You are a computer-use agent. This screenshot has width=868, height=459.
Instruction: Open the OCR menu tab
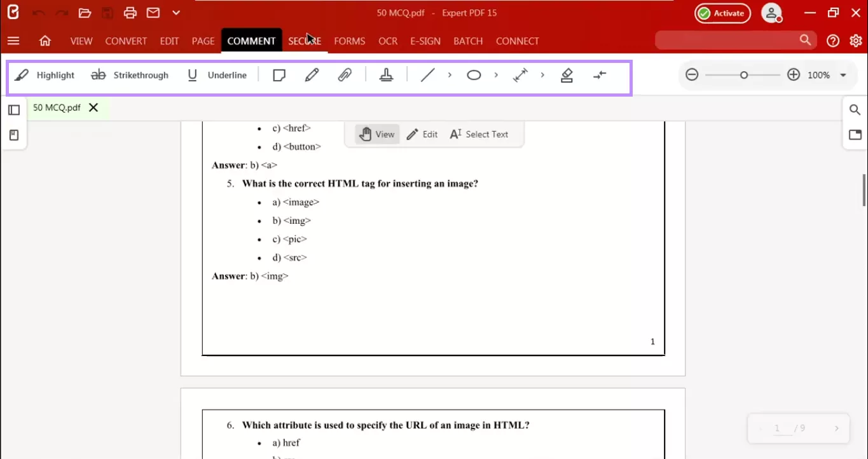point(387,41)
